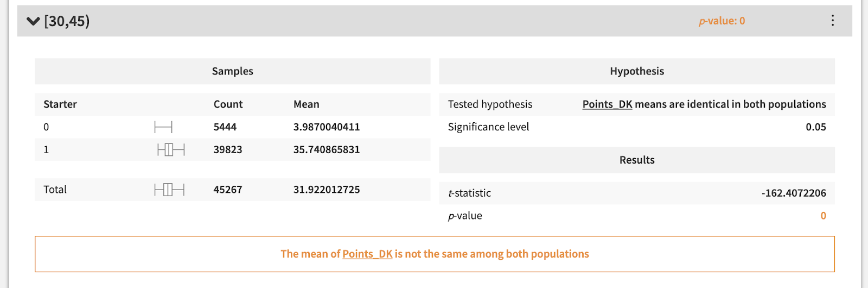The width and height of the screenshot is (868, 288).
Task: Click the Total row boxplot icon
Action: click(x=169, y=190)
